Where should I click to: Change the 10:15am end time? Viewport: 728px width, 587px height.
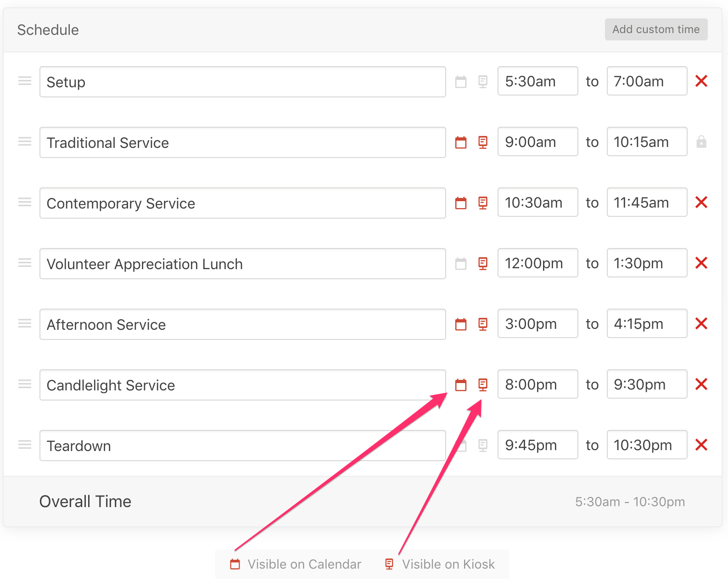(x=647, y=141)
